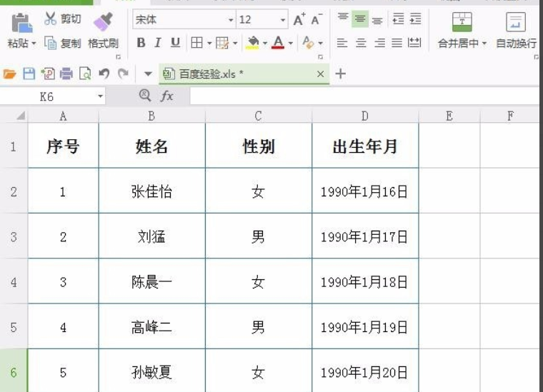
Task: Open the font name dropdown showing 宋体
Action: (184, 19)
